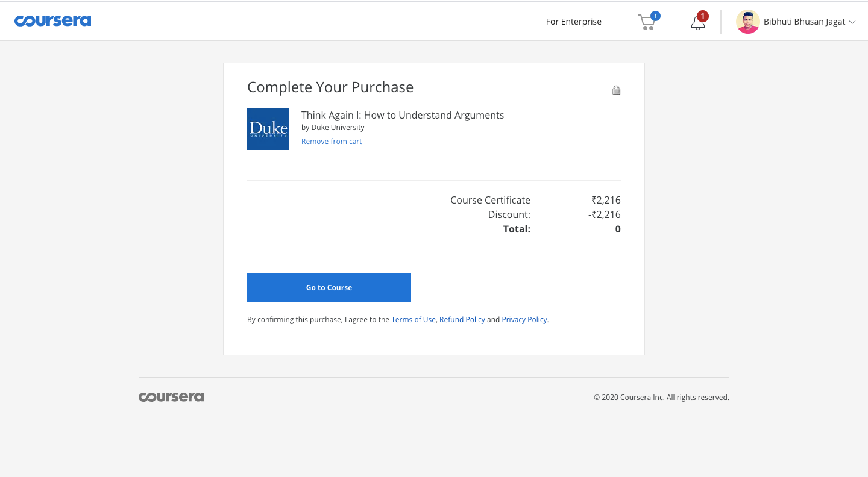Click the 2020 Coursera copyright text
Screen dimensions: 868x477
point(661,397)
